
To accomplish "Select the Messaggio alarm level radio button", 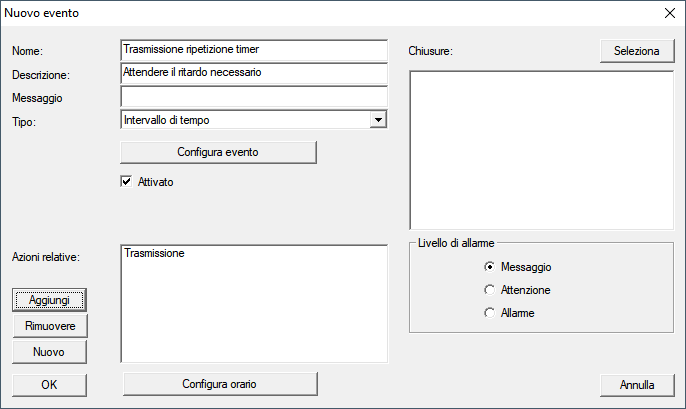I will (x=489, y=267).
